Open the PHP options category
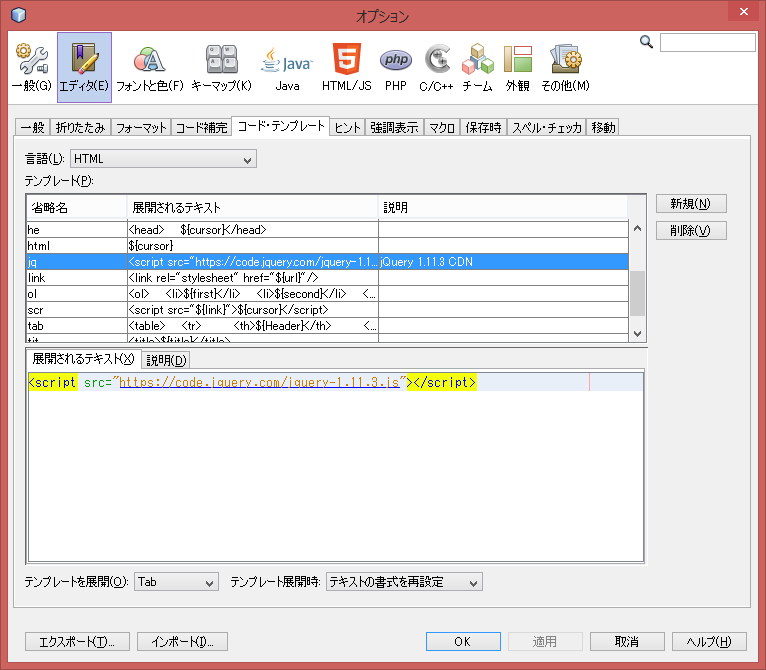Screen dimensions: 766x670 pos(396,68)
